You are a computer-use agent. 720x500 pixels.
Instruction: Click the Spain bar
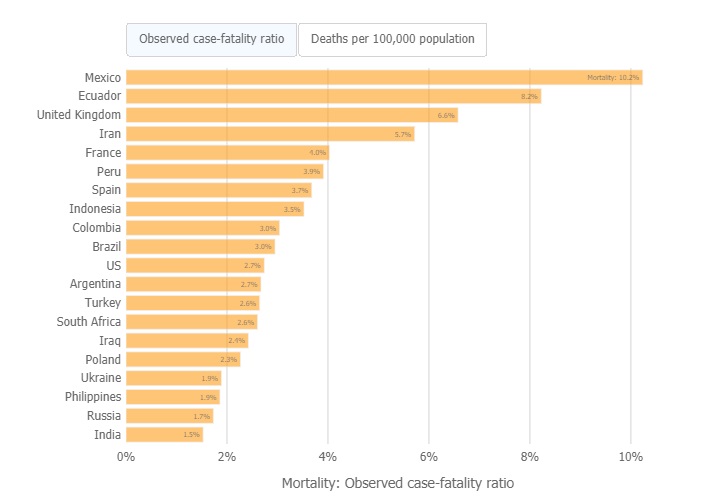218,190
